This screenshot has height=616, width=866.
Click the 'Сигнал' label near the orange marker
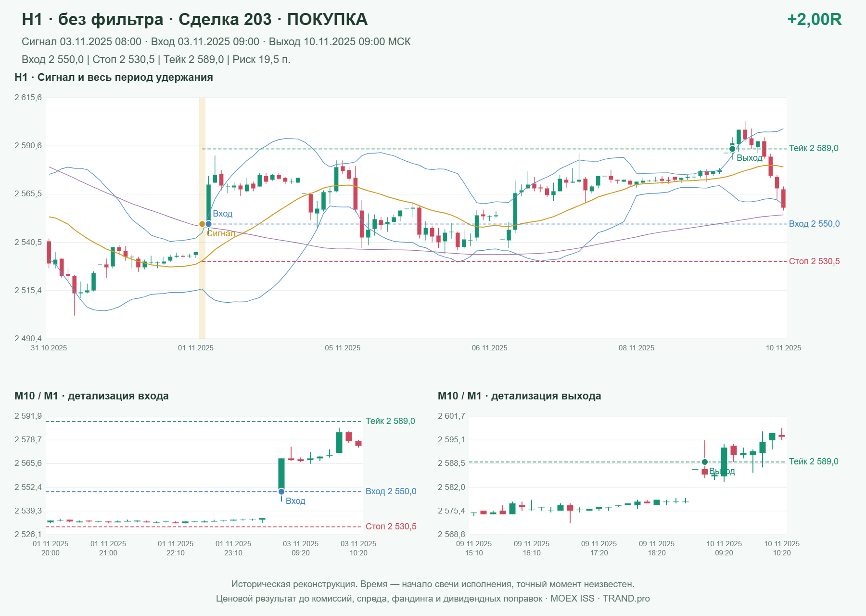click(221, 233)
